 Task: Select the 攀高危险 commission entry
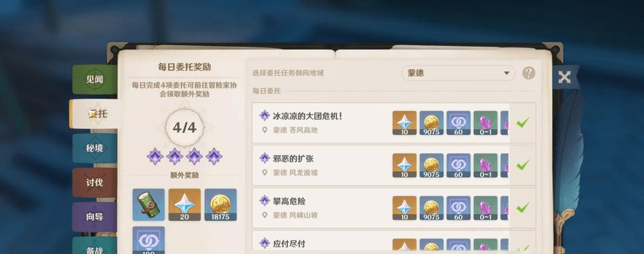point(394,208)
